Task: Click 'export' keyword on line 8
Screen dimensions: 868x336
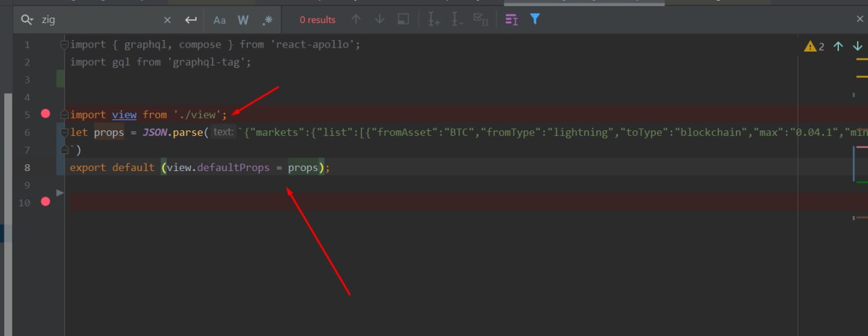Action: (88, 167)
